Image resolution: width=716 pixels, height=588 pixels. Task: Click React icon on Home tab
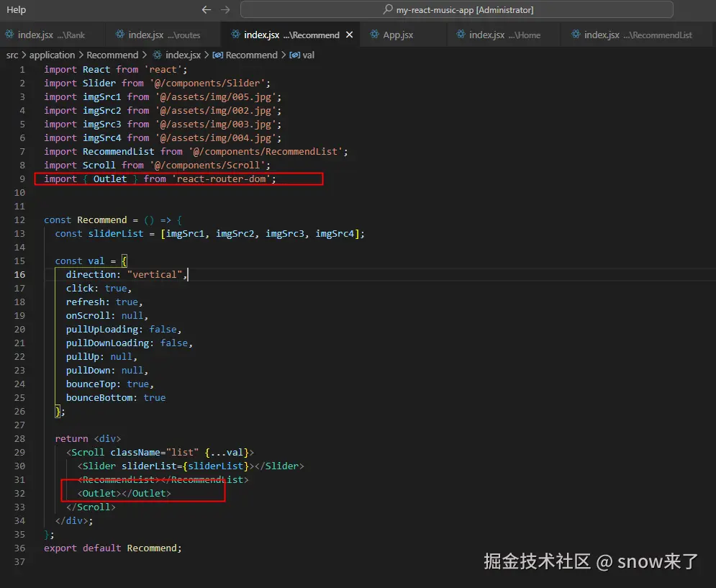tap(461, 35)
